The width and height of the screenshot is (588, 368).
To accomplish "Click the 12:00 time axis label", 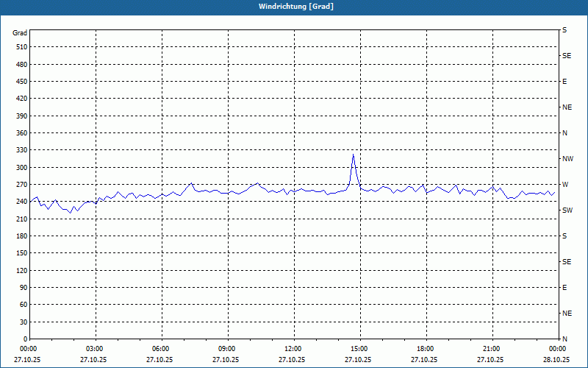I will pos(293,349).
